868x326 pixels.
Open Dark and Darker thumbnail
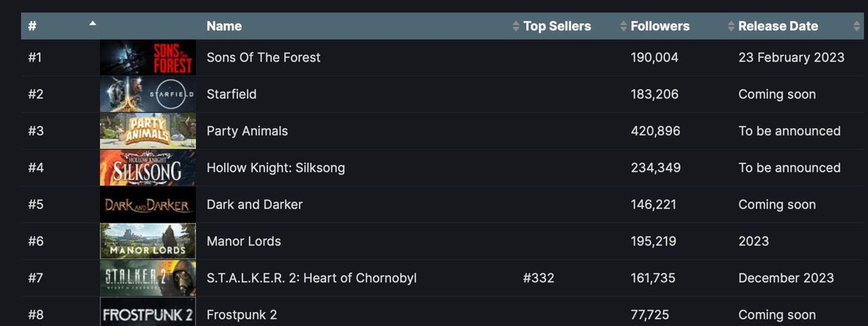click(x=148, y=205)
